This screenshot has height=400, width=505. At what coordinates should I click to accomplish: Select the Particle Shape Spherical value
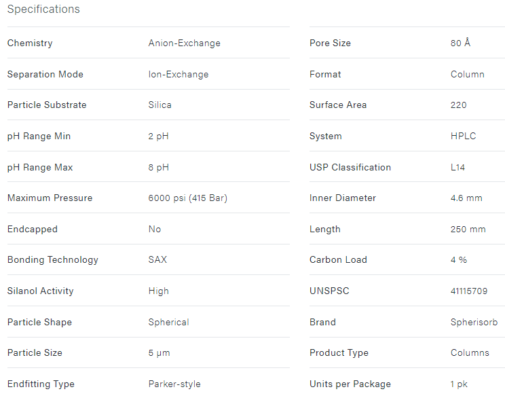pyautogui.click(x=169, y=322)
